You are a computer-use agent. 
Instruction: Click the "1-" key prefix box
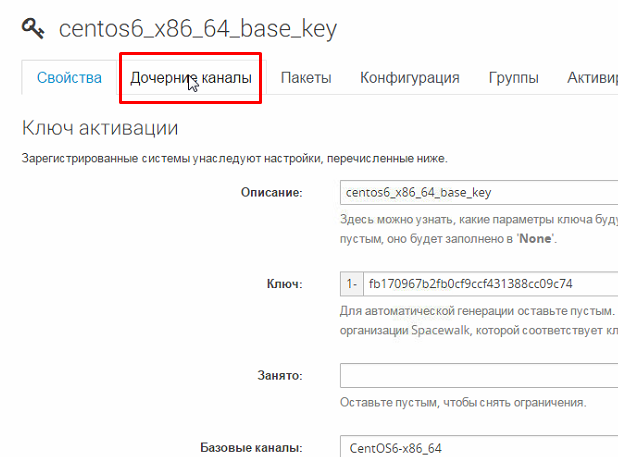[351, 284]
